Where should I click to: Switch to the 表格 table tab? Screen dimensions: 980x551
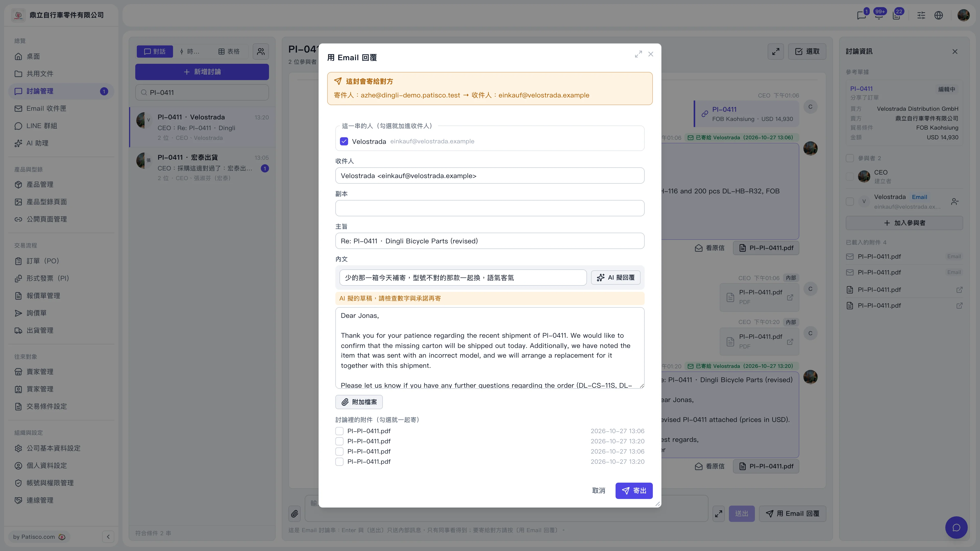(229, 51)
